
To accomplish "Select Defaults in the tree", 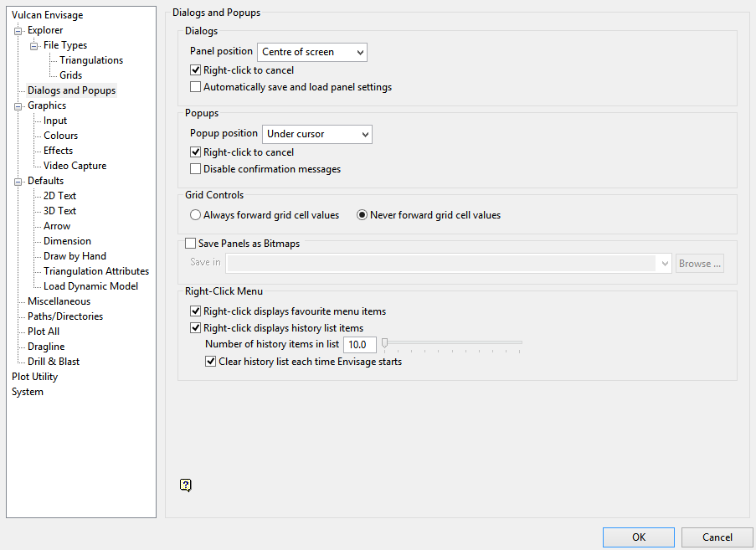I will (x=45, y=180).
